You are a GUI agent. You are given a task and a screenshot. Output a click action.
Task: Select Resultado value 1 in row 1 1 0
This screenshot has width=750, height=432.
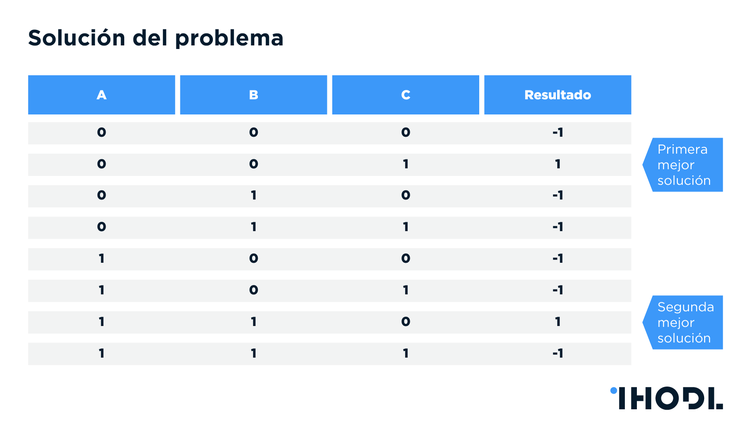tap(557, 322)
